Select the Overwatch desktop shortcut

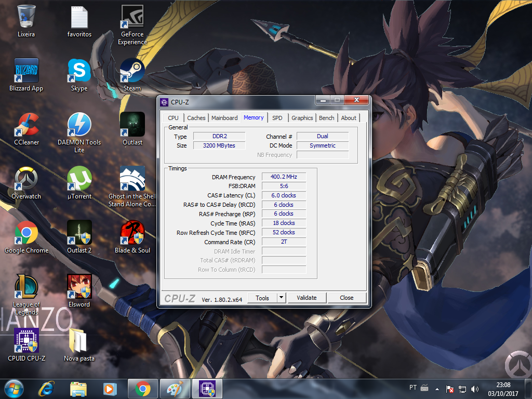click(26, 183)
